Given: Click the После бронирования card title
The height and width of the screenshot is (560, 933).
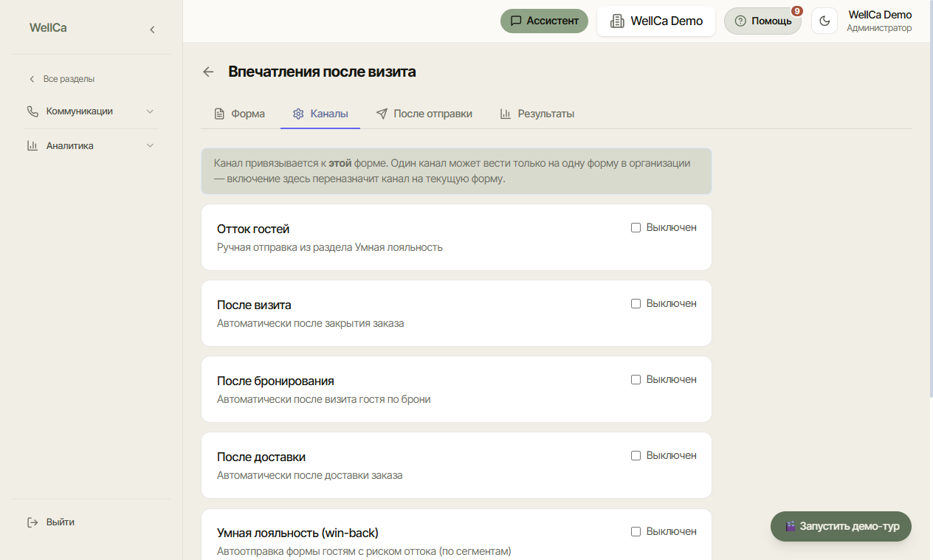Looking at the screenshot, I should [275, 381].
